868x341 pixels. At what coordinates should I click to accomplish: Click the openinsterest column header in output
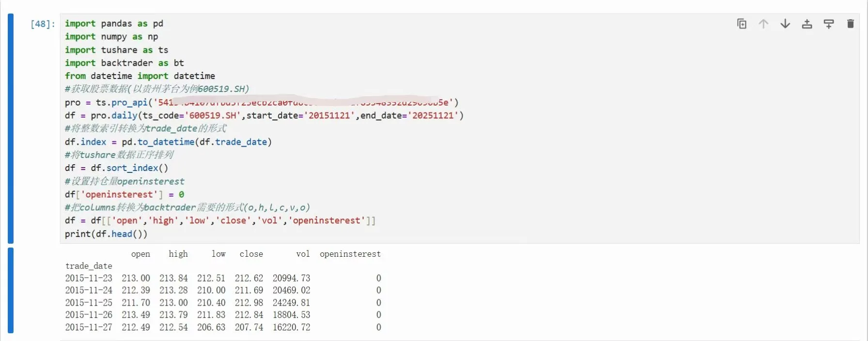click(x=350, y=254)
